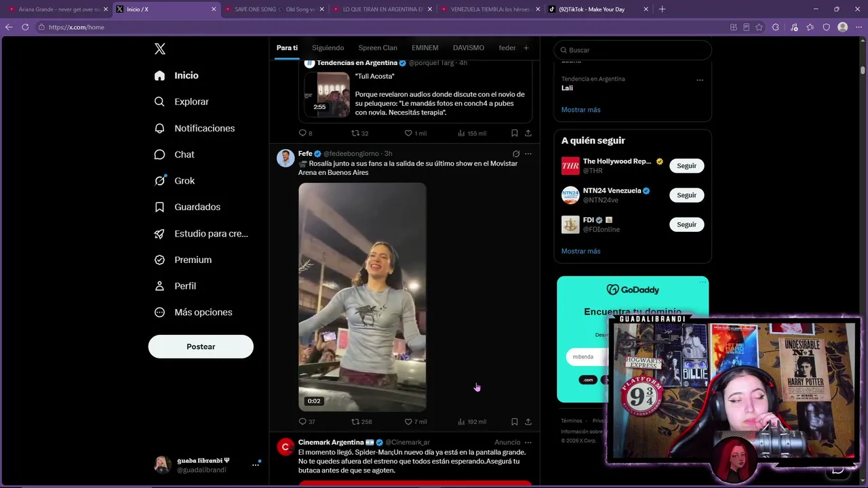Open the Estudio para creadores rocket icon

(159, 234)
